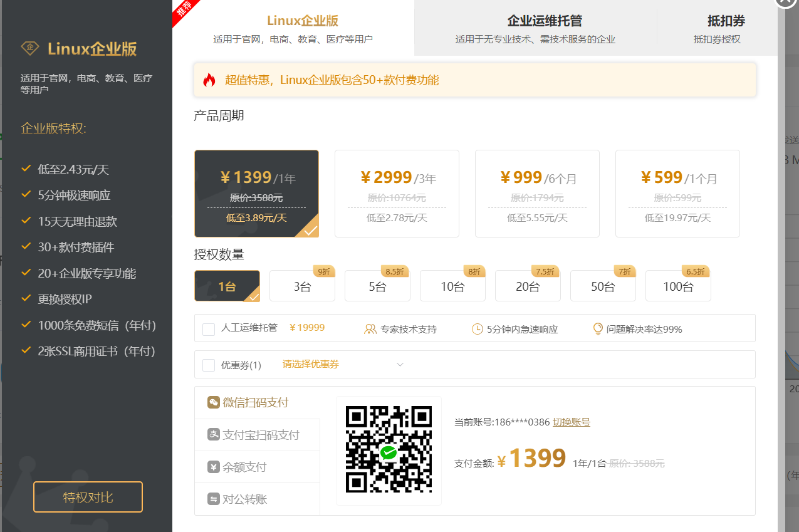This screenshot has width=799, height=532.
Task: Click the 原价: 3588元 text in payment summary
Action: point(637,463)
